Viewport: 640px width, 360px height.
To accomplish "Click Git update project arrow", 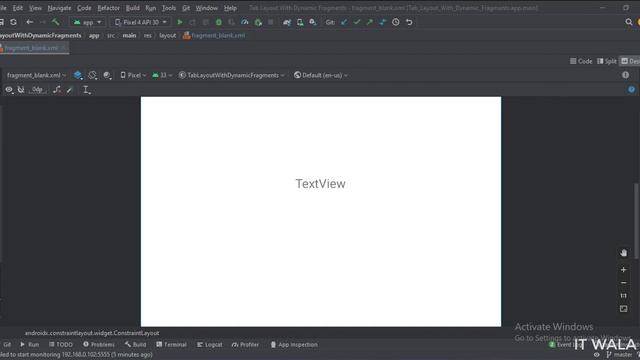I will [x=344, y=22].
